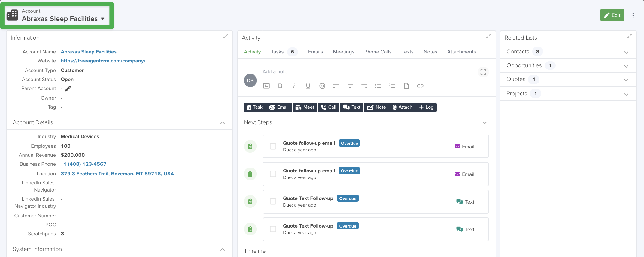Toggle italic formatting in note editor
This screenshot has height=257, width=644.
click(x=294, y=86)
